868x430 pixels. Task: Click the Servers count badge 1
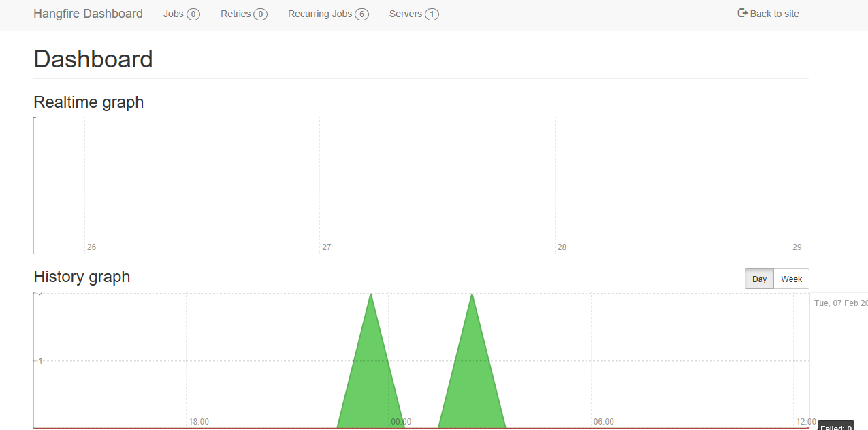[432, 14]
